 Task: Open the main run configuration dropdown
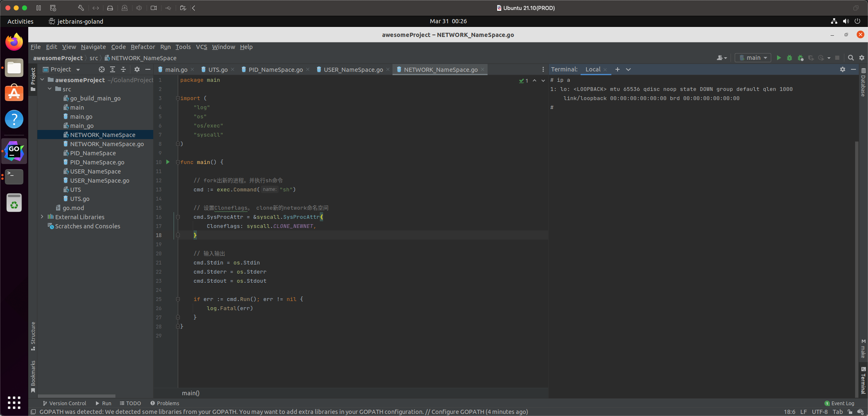point(753,58)
